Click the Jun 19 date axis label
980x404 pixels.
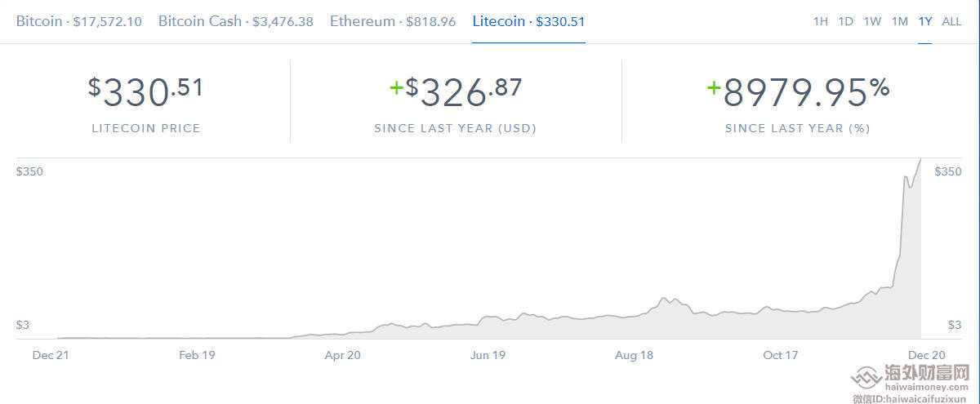488,355
